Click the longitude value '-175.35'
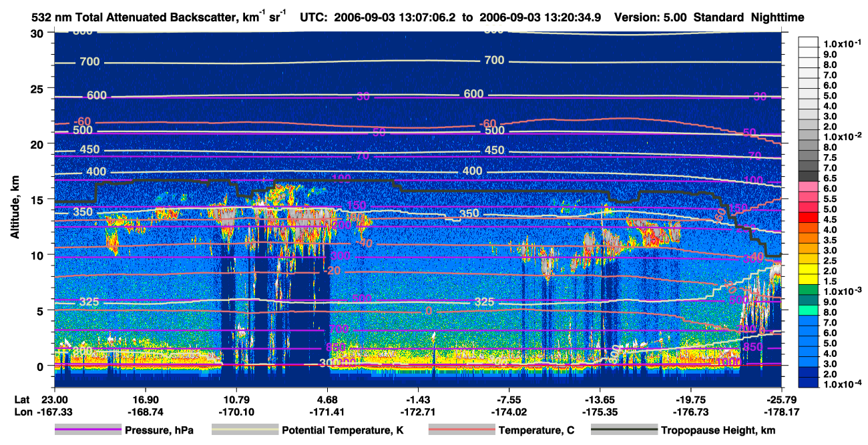 600,412
